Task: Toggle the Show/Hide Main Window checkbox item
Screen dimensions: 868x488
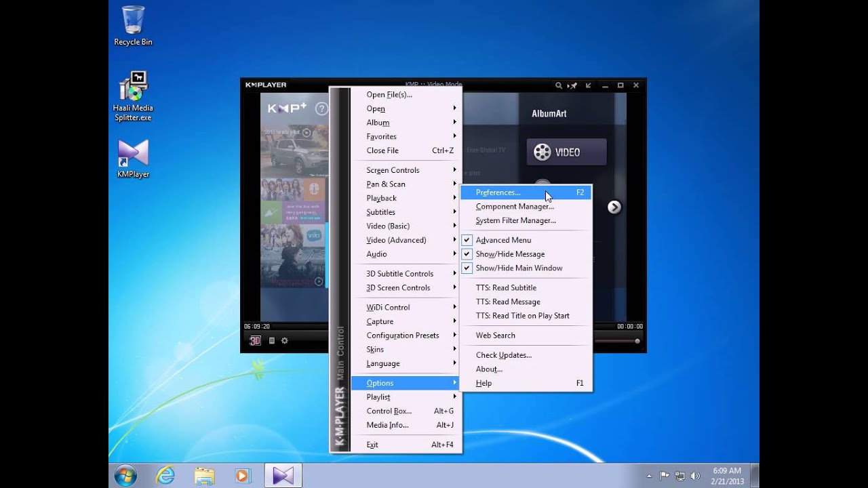Action: [526, 268]
